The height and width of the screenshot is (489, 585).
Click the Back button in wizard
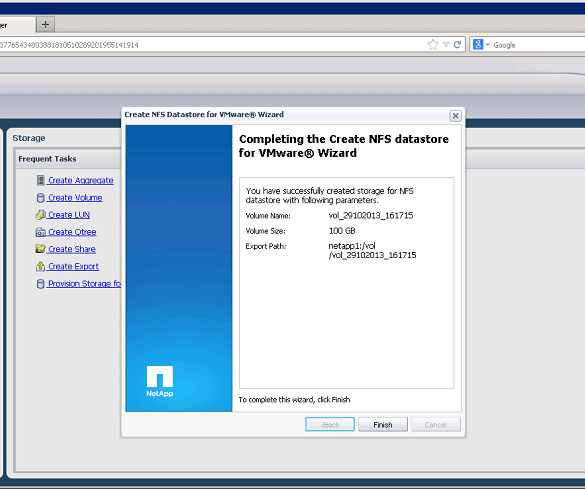[x=330, y=424]
